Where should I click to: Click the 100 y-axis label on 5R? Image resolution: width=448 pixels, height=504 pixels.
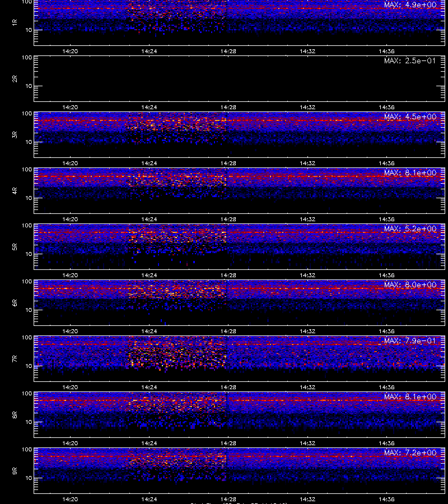coord(27,226)
